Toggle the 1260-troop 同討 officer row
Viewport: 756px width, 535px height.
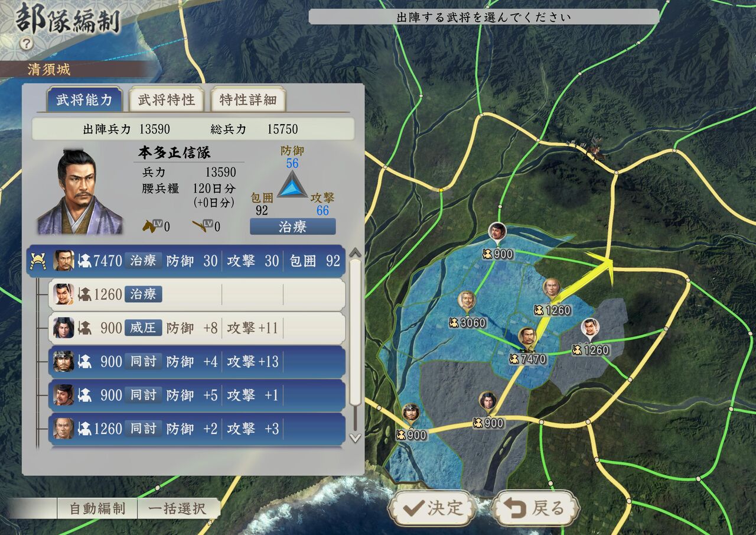click(x=197, y=429)
